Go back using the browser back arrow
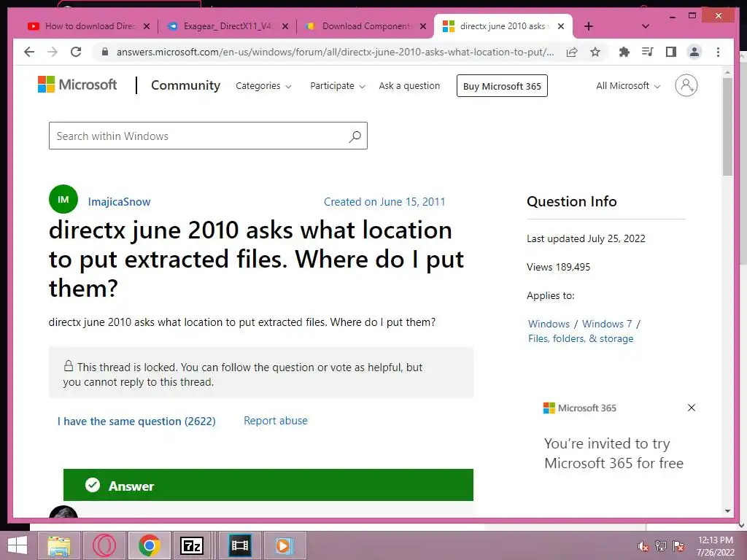The image size is (747, 560). [x=29, y=52]
